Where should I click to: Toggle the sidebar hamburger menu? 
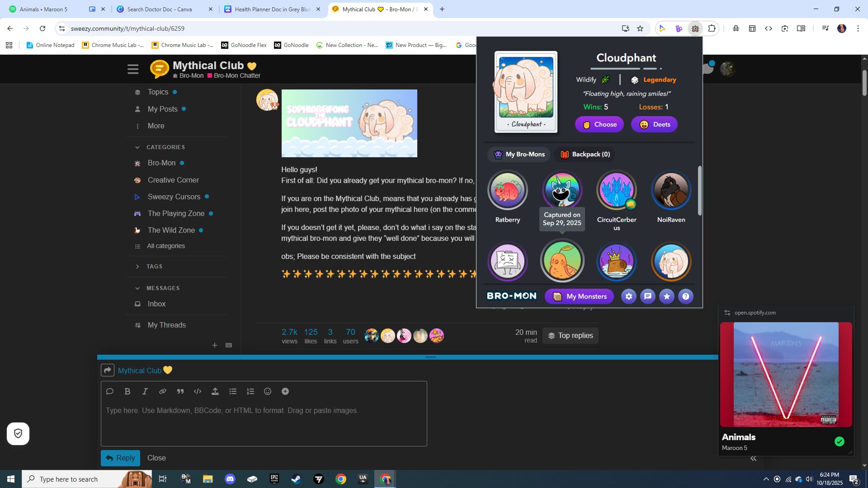point(133,69)
